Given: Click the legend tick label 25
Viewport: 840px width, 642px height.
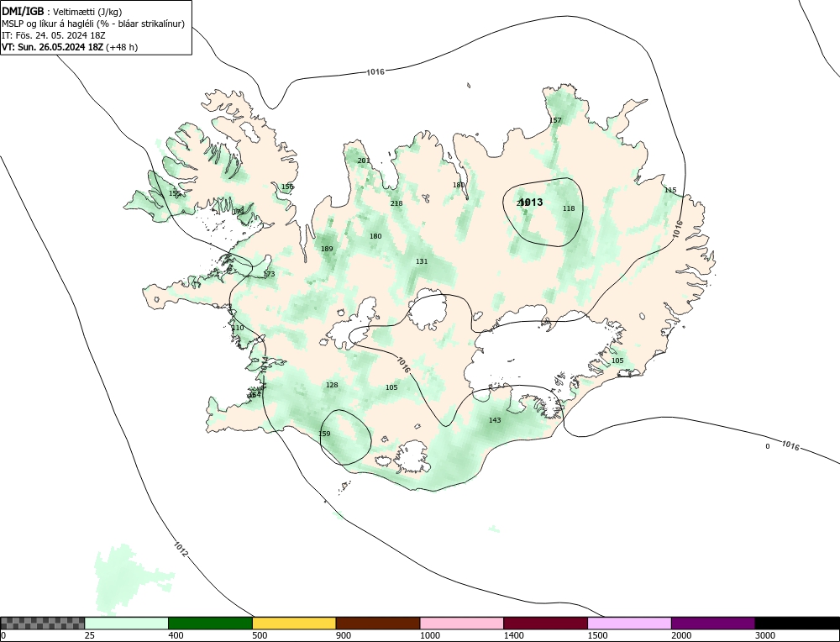Looking at the screenshot, I should 90,635.
